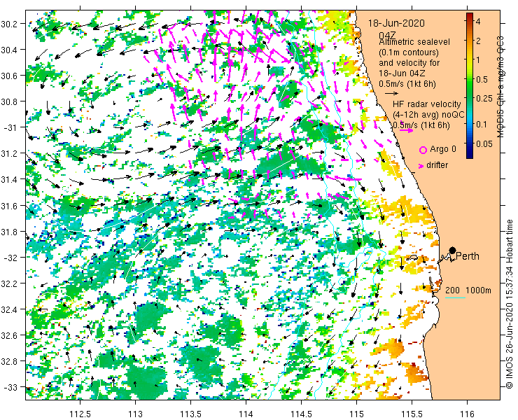Click the MODIS Chl-a colorbar title

pyautogui.click(x=500, y=87)
